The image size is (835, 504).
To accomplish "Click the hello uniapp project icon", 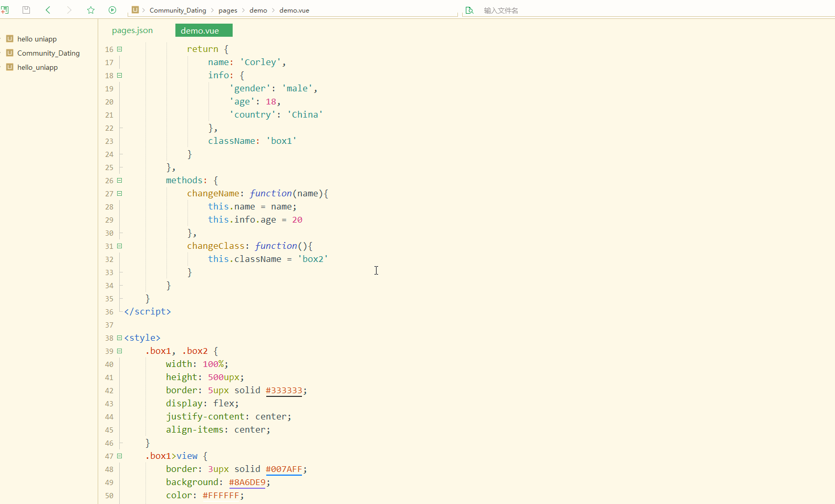I will point(9,39).
